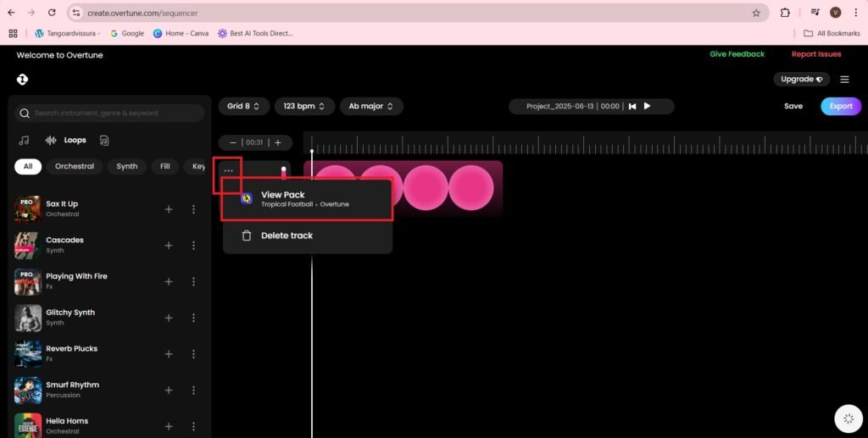This screenshot has height=438, width=868.
Task: Open Report Issues link
Action: click(816, 54)
